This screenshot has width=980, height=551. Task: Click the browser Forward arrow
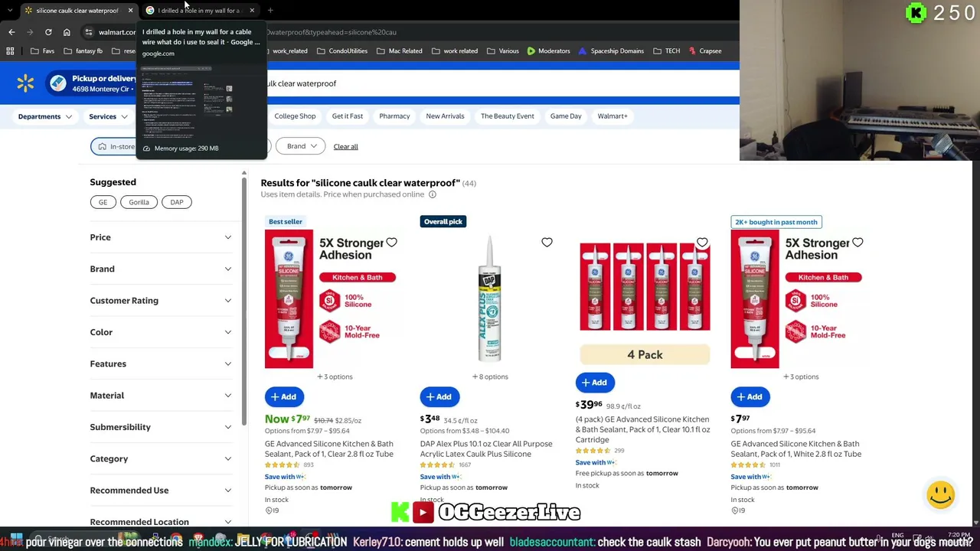pyautogui.click(x=30, y=32)
